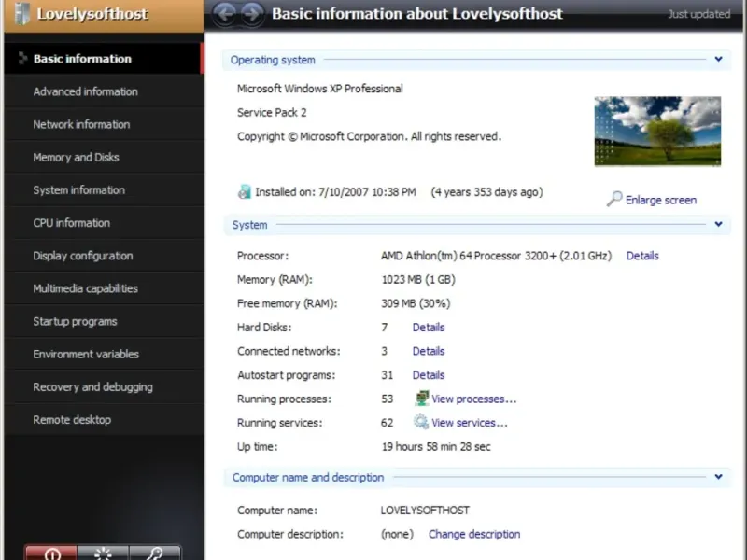
Task: Open Recovery and debugging settings
Action: coord(104,387)
